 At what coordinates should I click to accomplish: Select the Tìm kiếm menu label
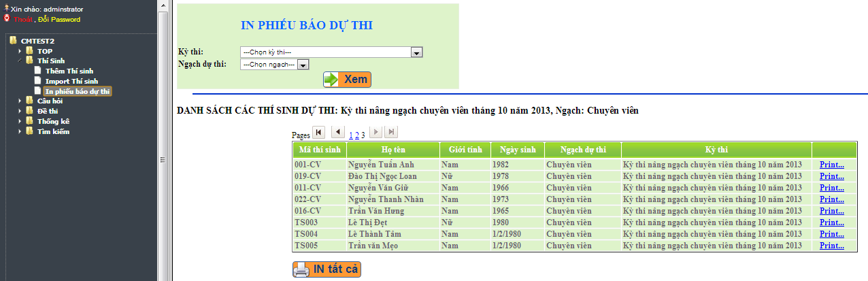pos(53,131)
